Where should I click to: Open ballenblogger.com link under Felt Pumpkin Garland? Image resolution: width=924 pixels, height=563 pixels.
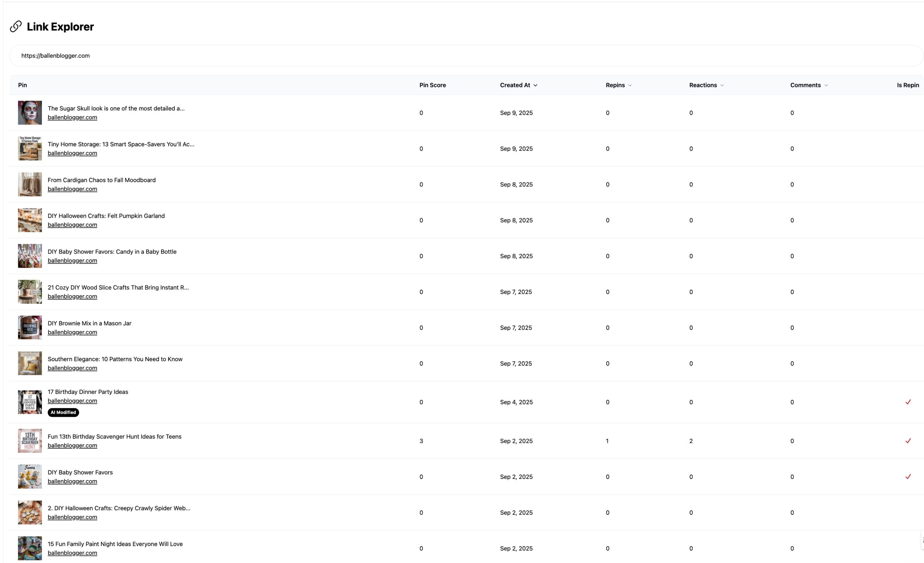pyautogui.click(x=73, y=225)
